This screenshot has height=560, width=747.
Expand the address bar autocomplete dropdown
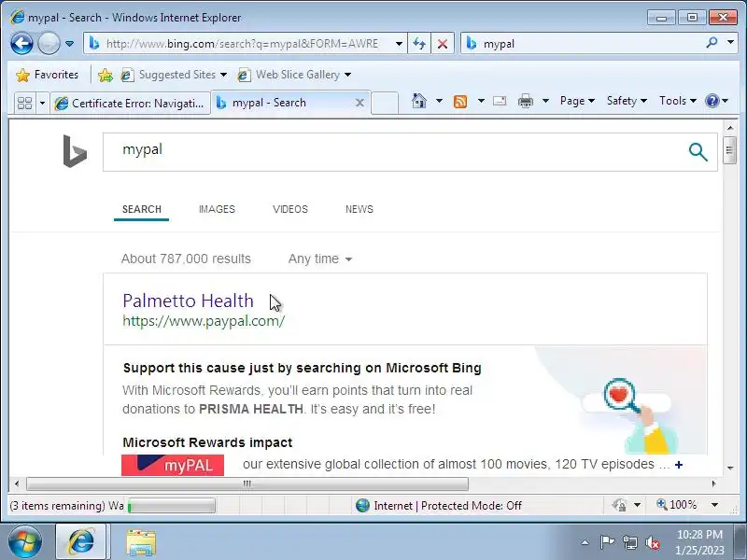(x=399, y=44)
